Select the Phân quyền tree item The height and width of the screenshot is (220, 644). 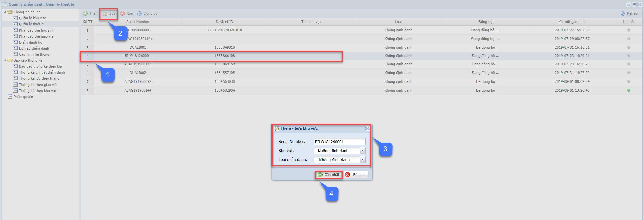[x=23, y=97]
